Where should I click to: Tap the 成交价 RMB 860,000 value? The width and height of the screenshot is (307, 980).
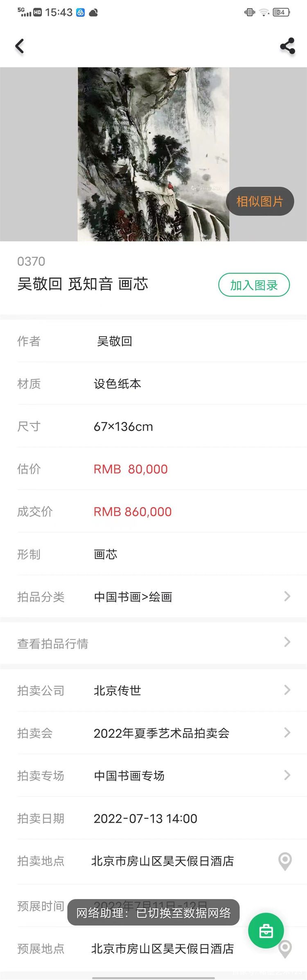tap(133, 512)
